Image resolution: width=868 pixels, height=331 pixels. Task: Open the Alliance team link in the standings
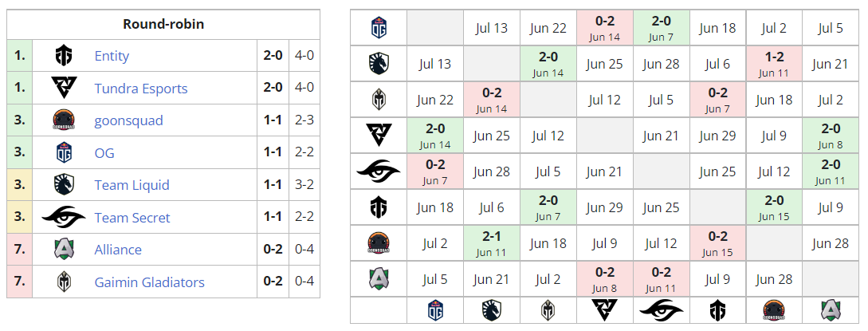click(x=118, y=250)
